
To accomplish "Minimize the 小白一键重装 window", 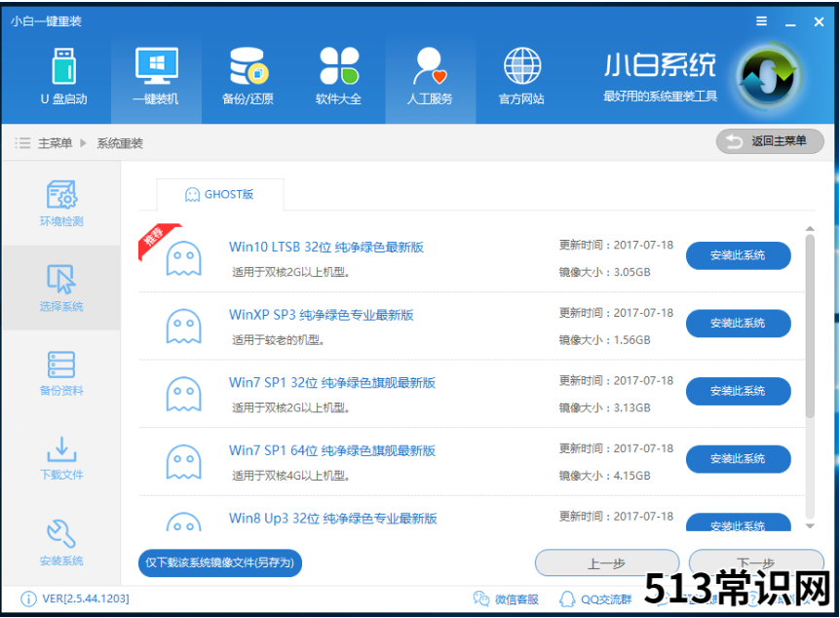I will coord(790,22).
